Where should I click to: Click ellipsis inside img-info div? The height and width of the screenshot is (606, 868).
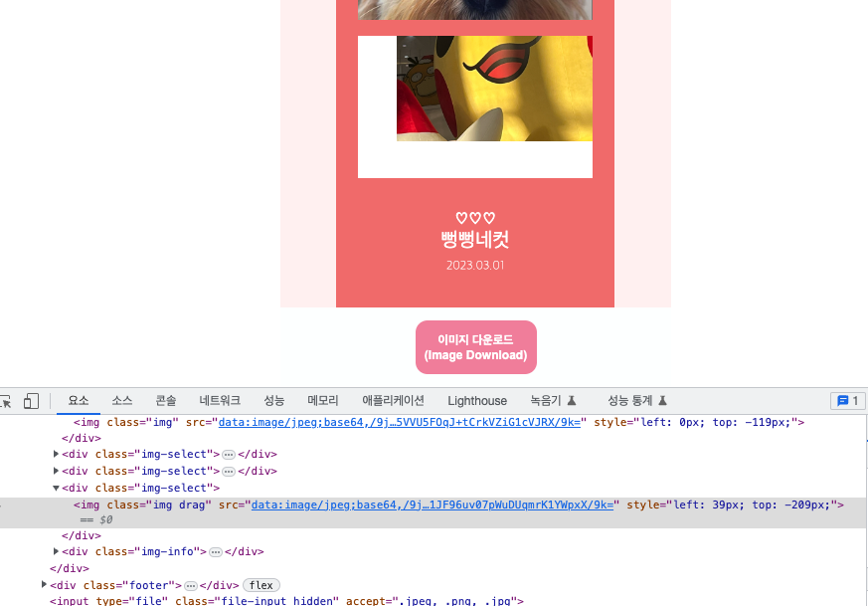pos(216,552)
